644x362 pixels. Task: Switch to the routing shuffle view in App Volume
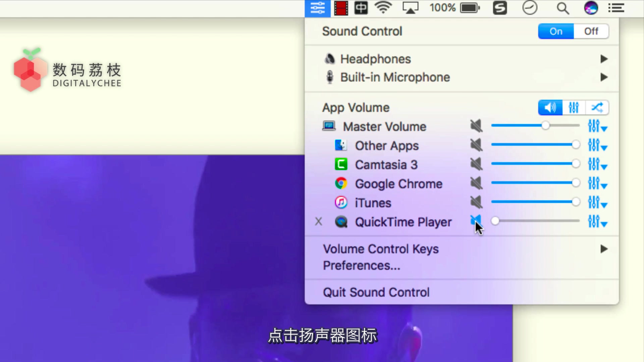coord(597,108)
